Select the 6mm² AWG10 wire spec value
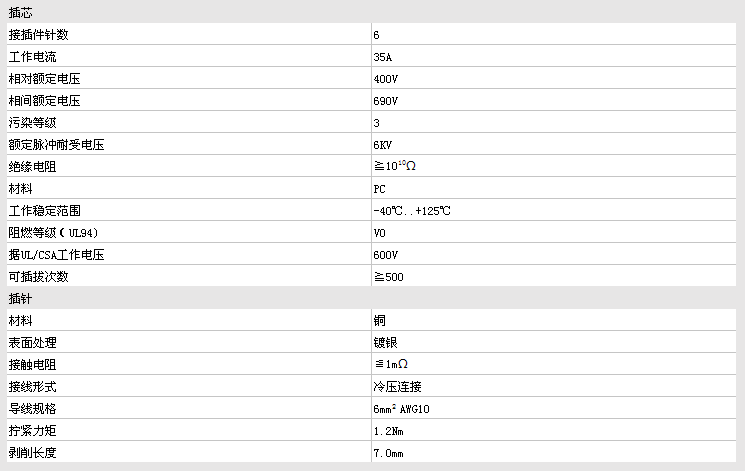Viewport: 745px width, 471px height. (x=402, y=409)
